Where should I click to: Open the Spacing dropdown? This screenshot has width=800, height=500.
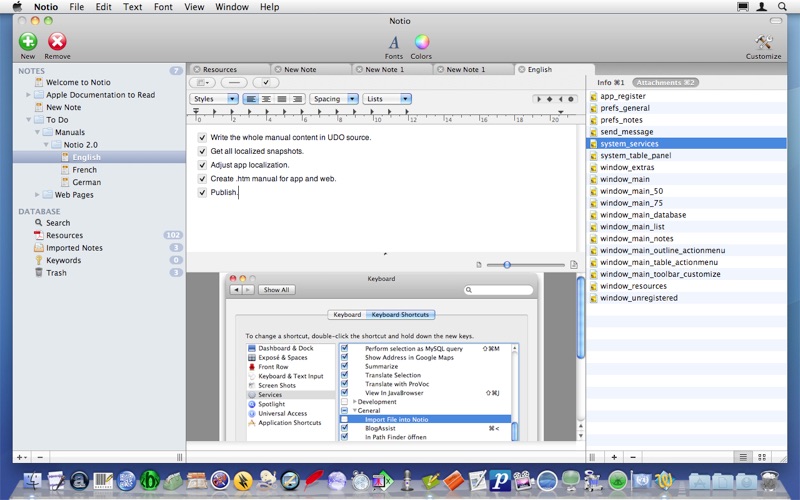[x=334, y=99]
